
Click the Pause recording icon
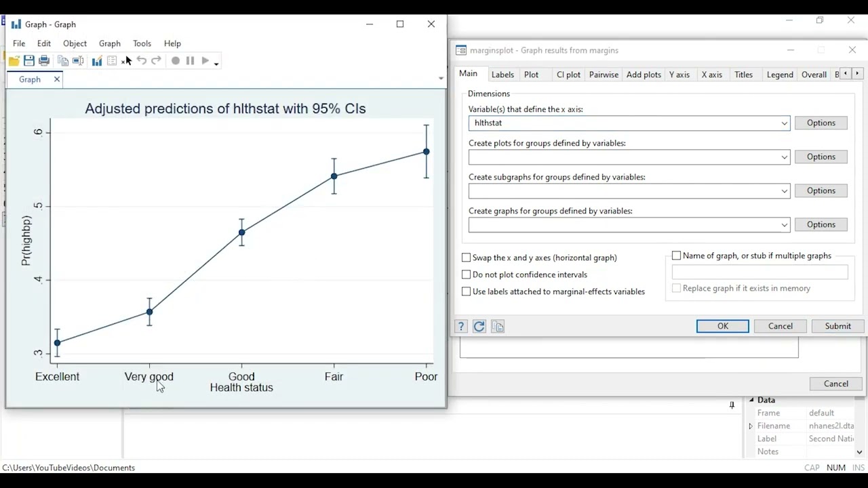click(x=190, y=60)
